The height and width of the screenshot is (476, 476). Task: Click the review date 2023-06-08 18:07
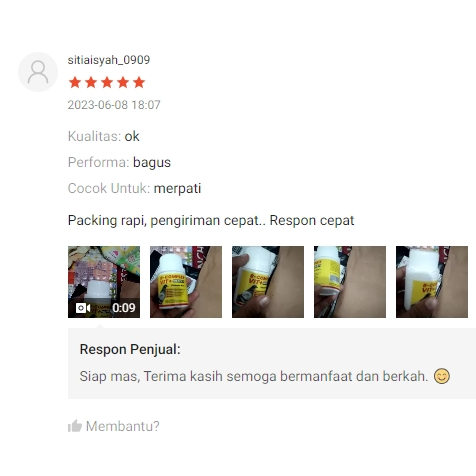pyautogui.click(x=114, y=105)
